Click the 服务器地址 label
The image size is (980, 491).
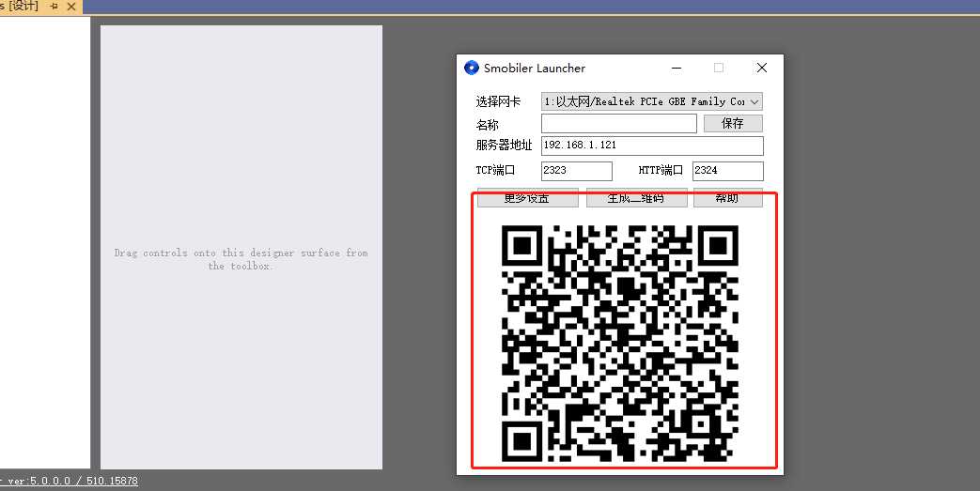click(x=504, y=145)
